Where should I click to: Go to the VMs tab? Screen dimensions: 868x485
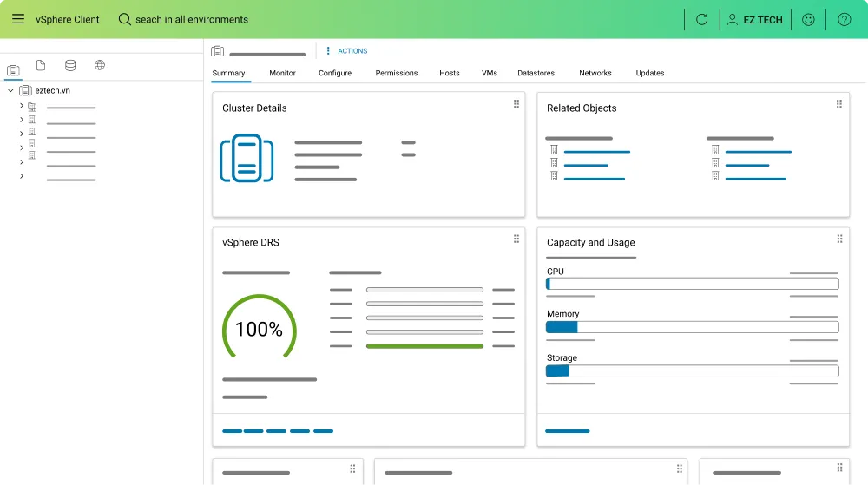(x=490, y=73)
